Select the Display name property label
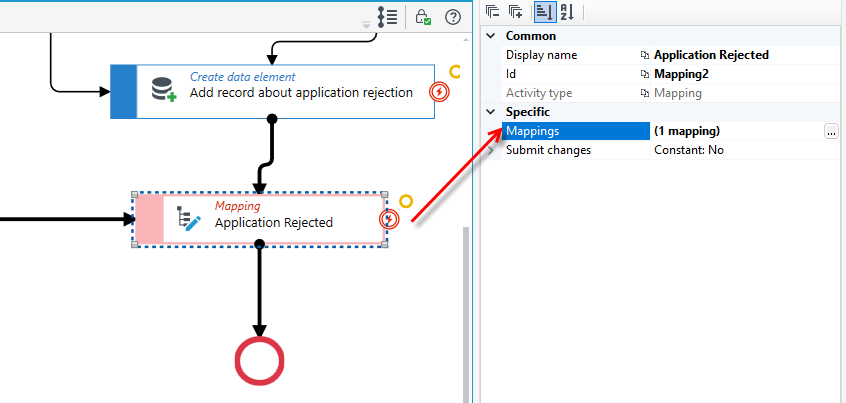The height and width of the screenshot is (403, 846). click(541, 55)
